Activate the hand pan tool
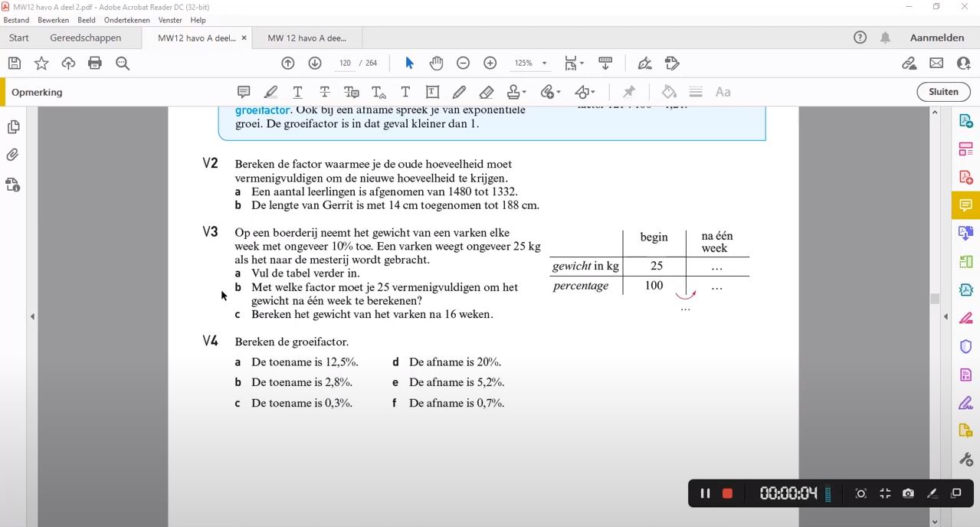The height and width of the screenshot is (527, 980). pyautogui.click(x=436, y=64)
